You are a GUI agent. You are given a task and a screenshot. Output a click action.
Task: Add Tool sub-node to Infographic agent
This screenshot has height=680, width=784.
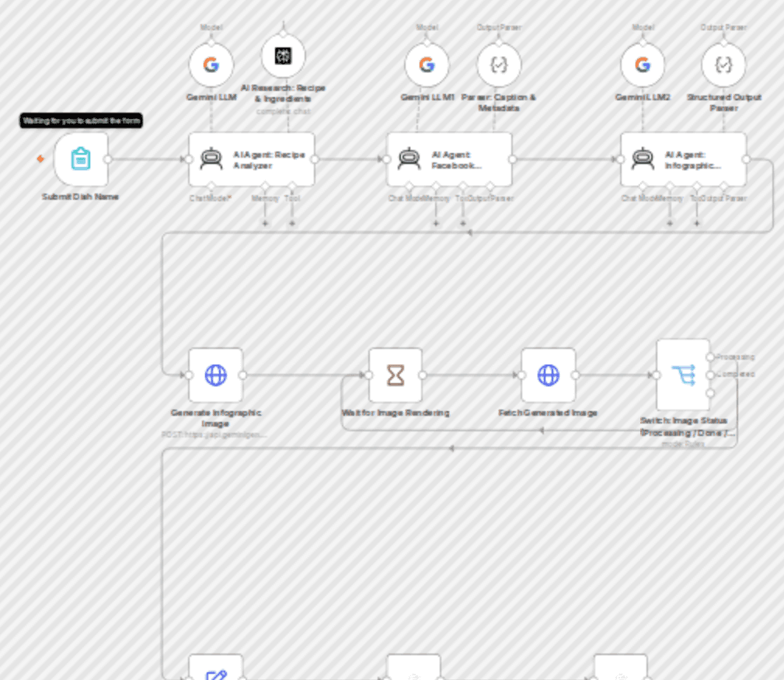pyautogui.click(x=697, y=223)
